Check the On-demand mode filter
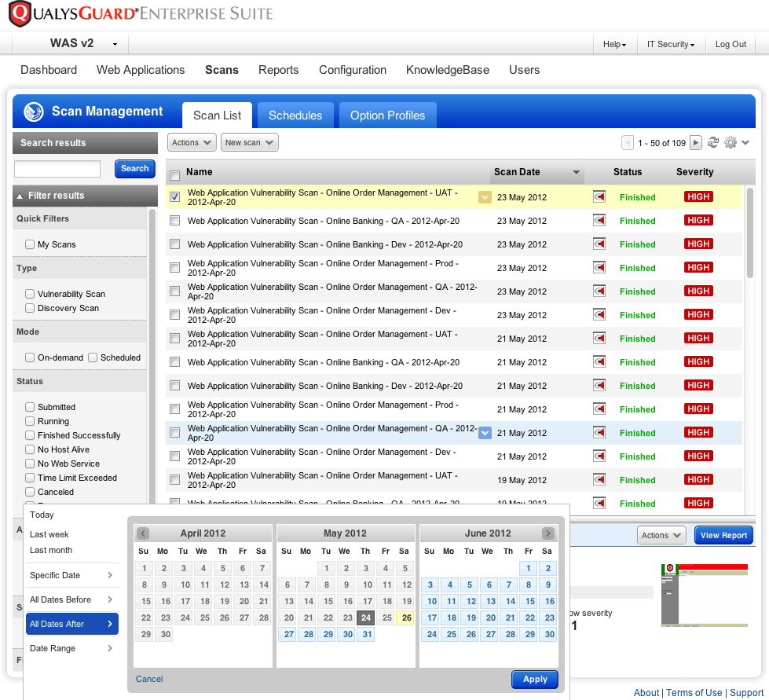The image size is (769, 700). [30, 357]
